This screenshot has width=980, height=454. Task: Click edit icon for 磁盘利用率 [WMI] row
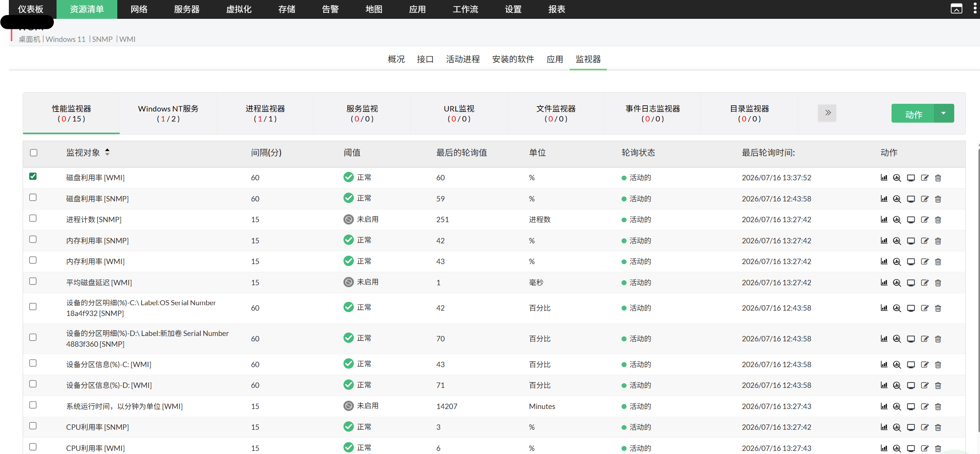pyautogui.click(x=925, y=178)
